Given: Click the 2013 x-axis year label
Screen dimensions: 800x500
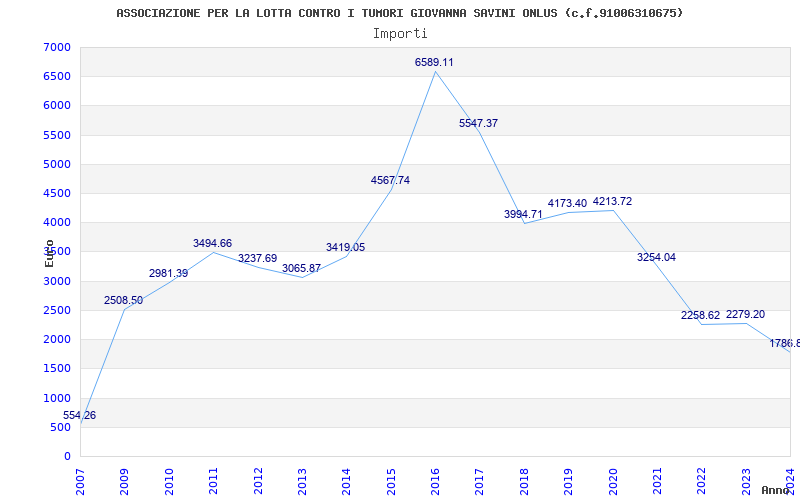Looking at the screenshot, I should [x=302, y=481].
